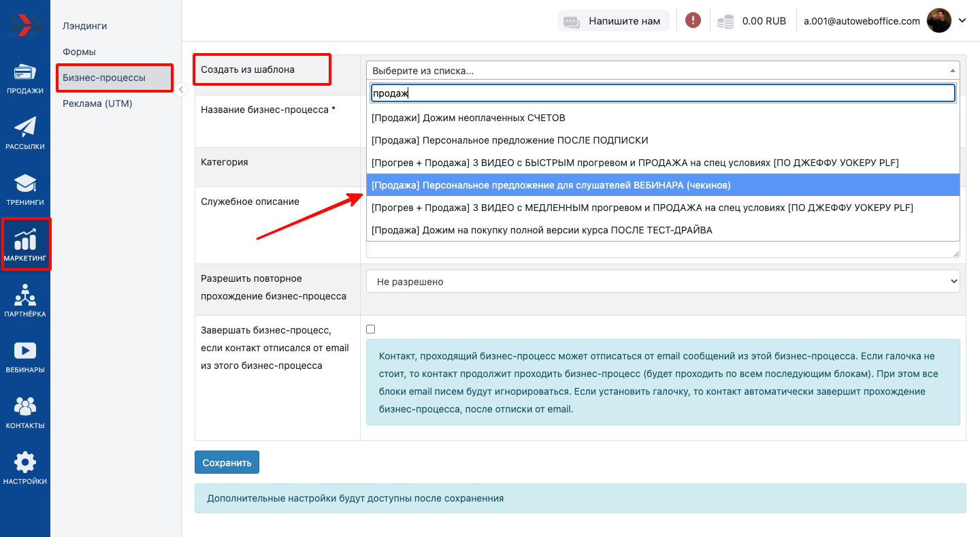Enable ending the process on email unsubscribe checkbox
Image resolution: width=980 pixels, height=537 pixels.
(371, 329)
